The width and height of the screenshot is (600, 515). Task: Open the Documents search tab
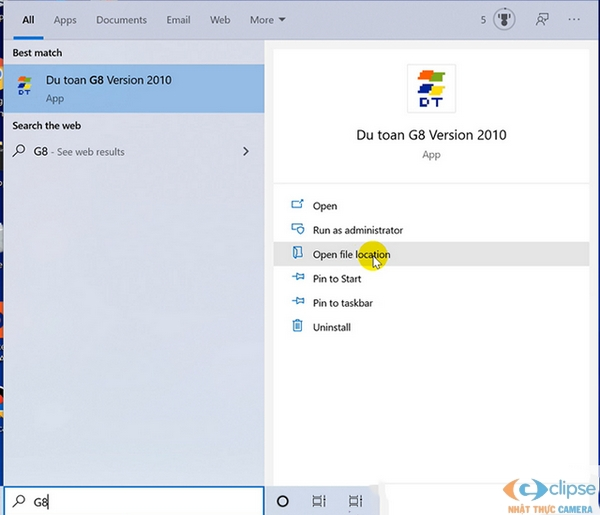coord(121,20)
